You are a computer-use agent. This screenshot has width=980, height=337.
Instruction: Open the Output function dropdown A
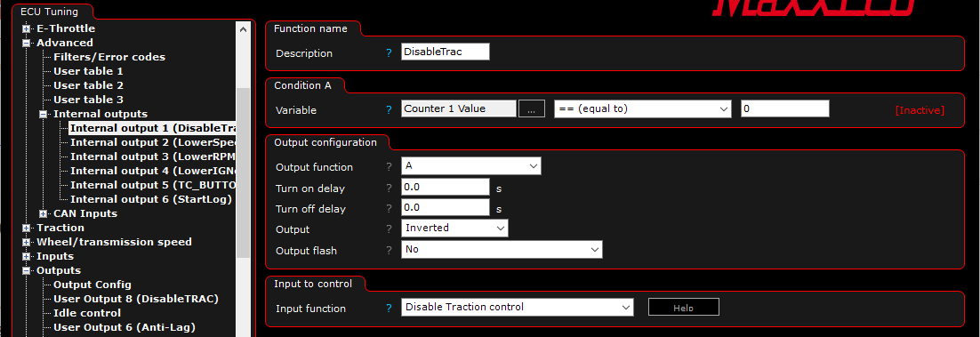[471, 166]
